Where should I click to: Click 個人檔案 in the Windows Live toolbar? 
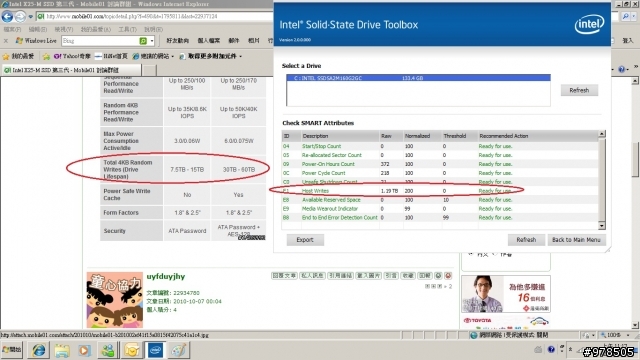pos(209,40)
